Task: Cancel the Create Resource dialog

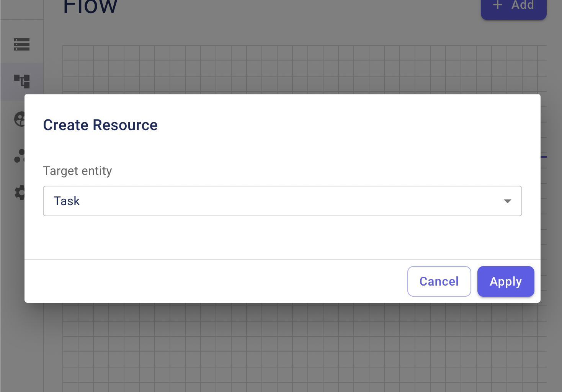Action: point(439,281)
